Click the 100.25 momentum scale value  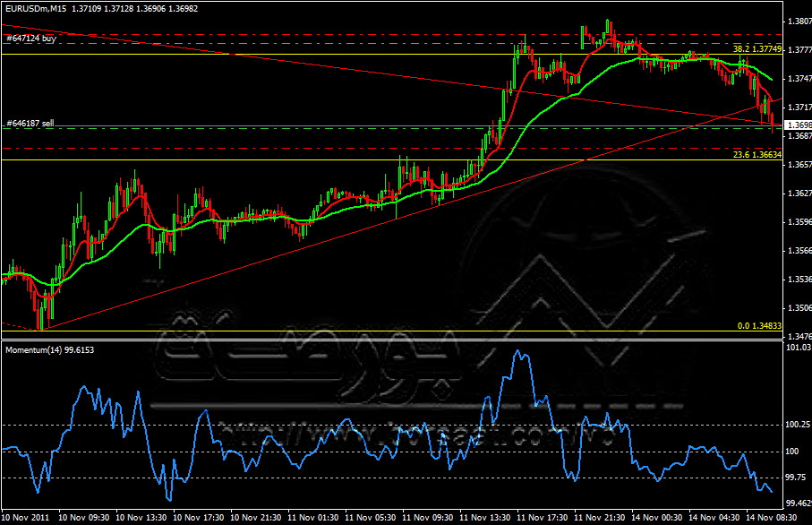click(796, 424)
